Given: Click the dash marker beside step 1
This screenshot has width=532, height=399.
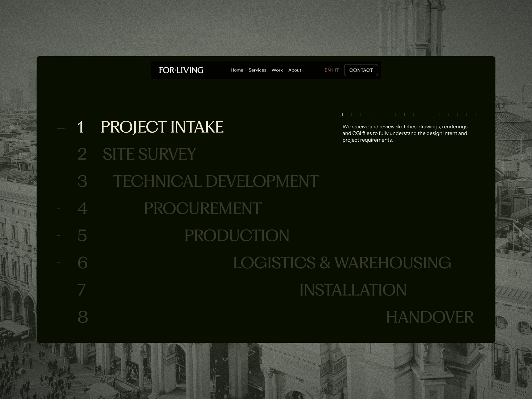Looking at the screenshot, I should click(61, 127).
